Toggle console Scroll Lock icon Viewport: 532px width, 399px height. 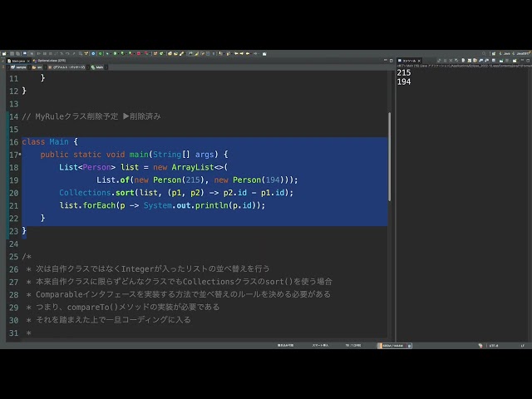click(x=470, y=61)
